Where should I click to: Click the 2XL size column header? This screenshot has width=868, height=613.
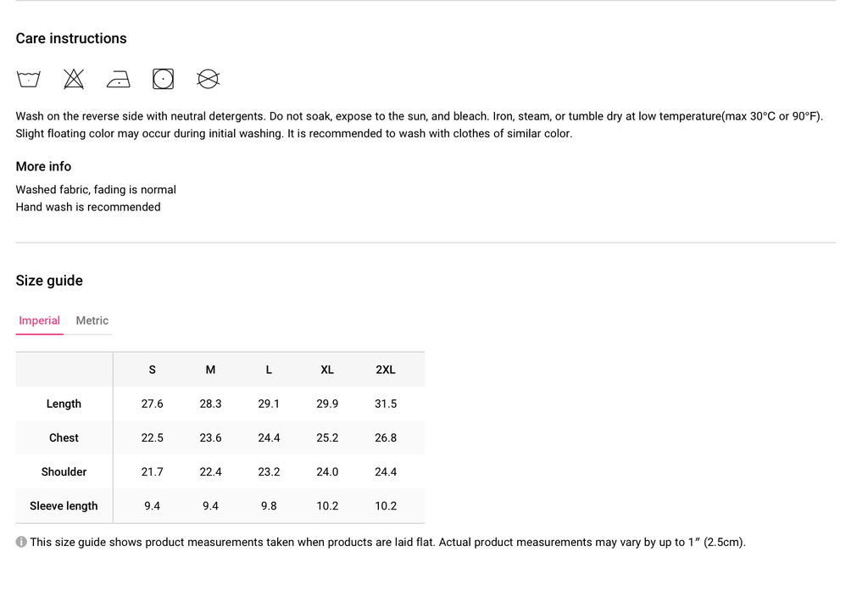(386, 370)
